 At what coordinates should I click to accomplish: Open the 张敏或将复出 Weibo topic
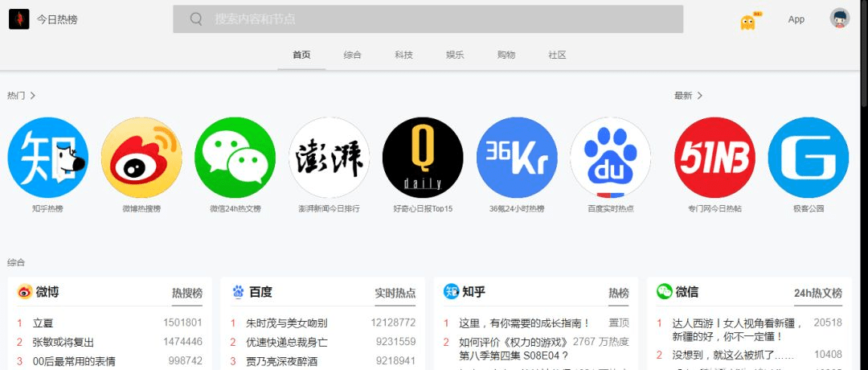(63, 343)
